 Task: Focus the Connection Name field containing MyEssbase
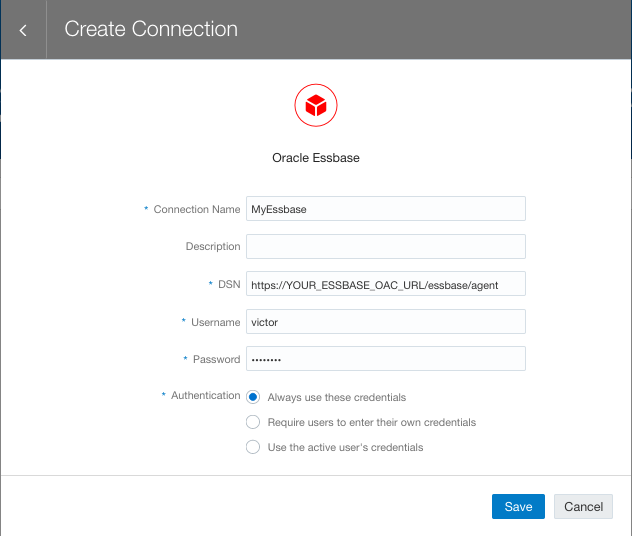coord(385,209)
